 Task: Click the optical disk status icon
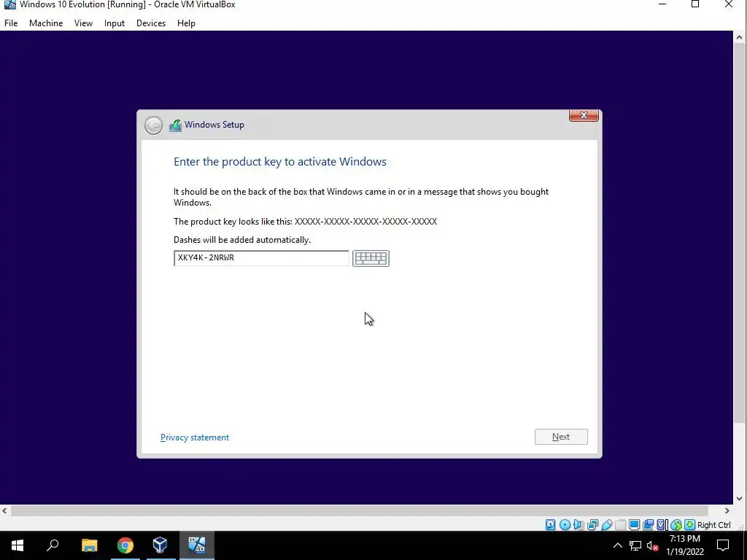[x=565, y=525]
